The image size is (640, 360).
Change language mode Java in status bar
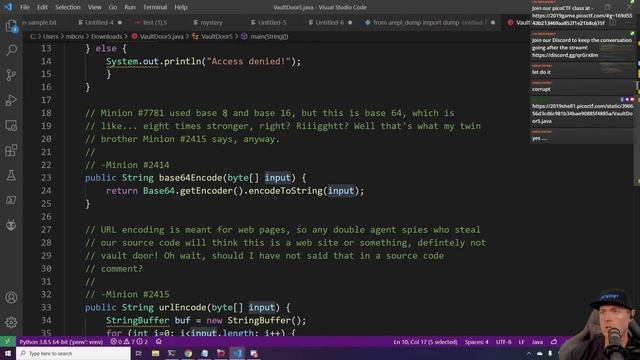(x=537, y=342)
